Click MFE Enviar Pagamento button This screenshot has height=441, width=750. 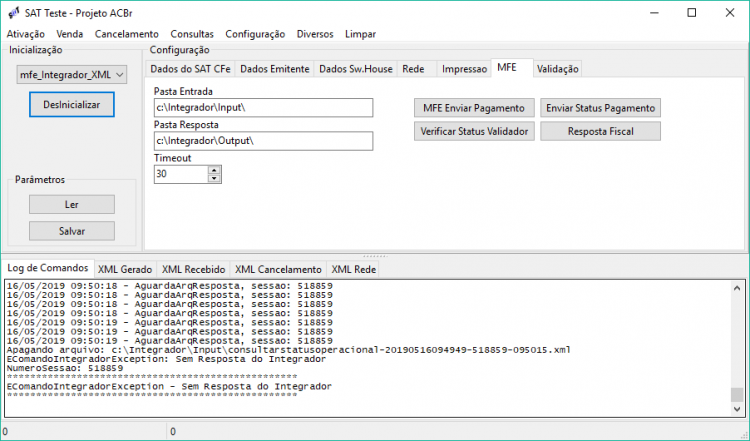tap(474, 108)
